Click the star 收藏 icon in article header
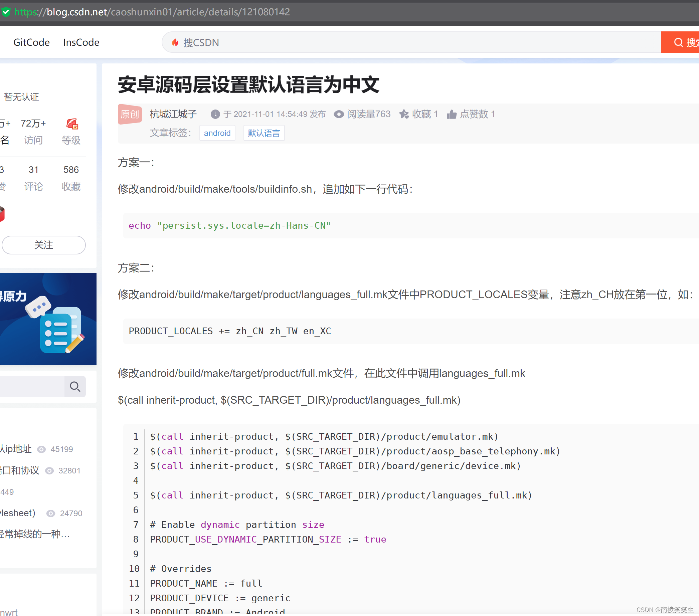699x616 pixels. coord(404,114)
